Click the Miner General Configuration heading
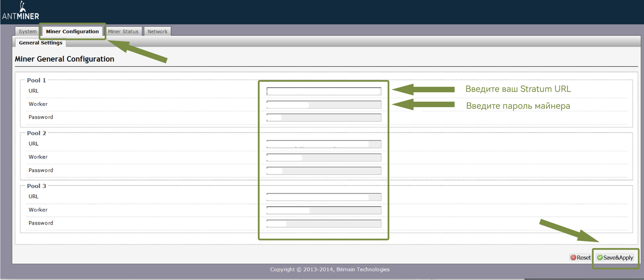Viewport: 644px width, 280px height. point(64,59)
